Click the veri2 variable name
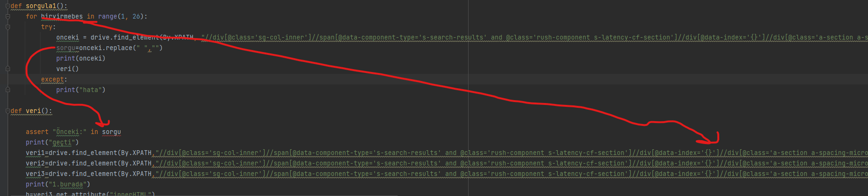868x196 pixels. coord(35,163)
